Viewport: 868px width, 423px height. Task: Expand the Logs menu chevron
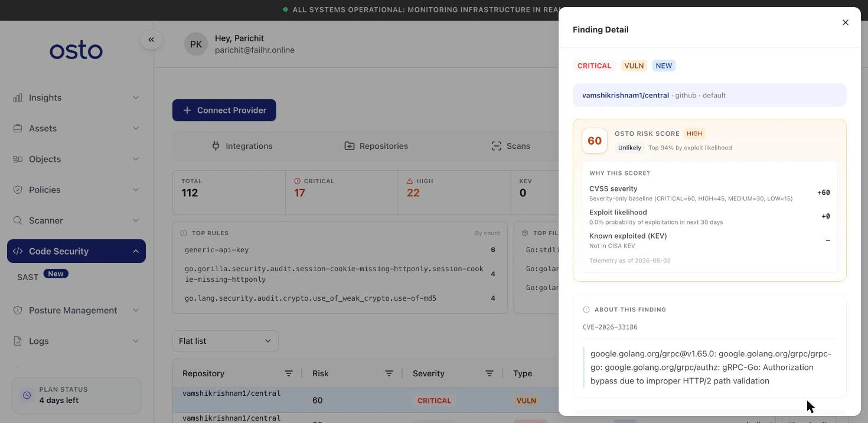(136, 341)
